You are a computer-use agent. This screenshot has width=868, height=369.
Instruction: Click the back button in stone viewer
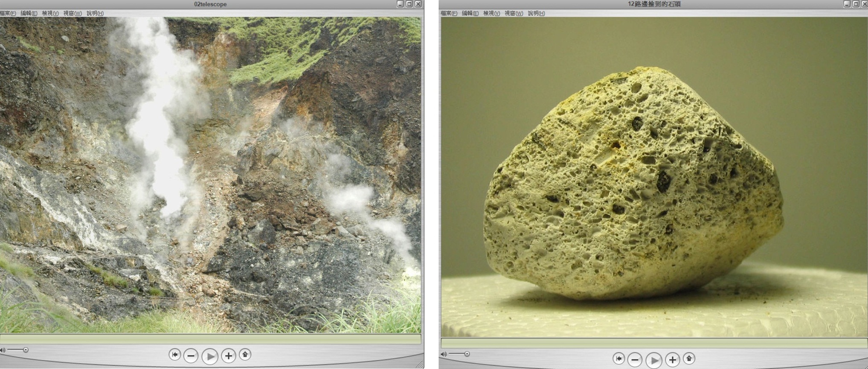(x=618, y=359)
